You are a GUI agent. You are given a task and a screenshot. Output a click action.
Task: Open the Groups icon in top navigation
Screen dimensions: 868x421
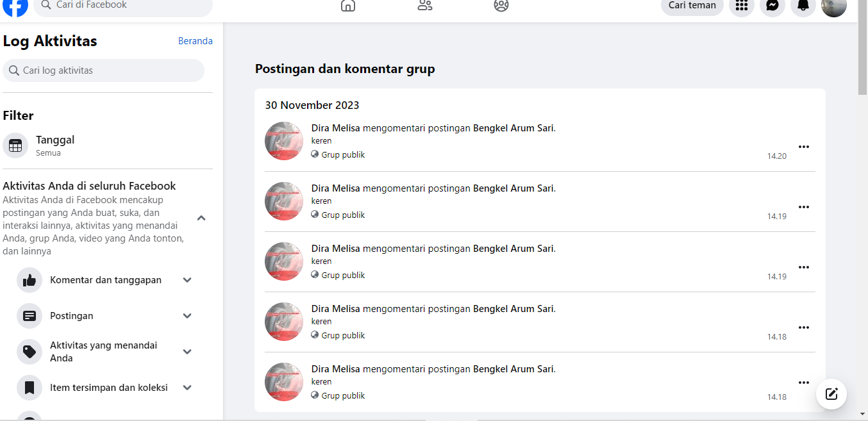[x=501, y=5]
